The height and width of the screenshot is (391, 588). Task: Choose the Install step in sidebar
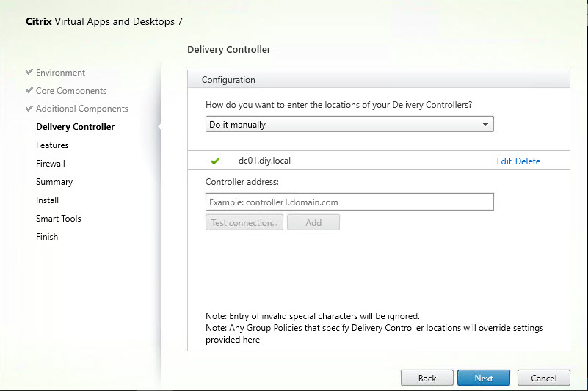[x=47, y=200]
